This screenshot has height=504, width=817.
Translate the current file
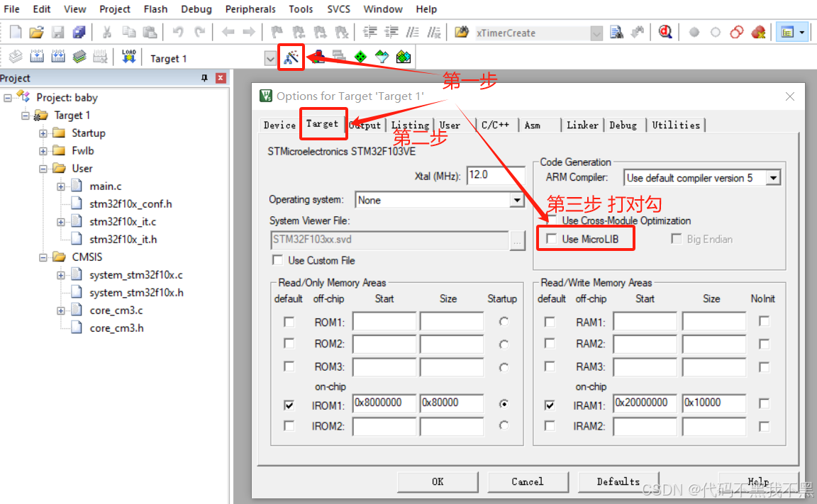point(16,57)
